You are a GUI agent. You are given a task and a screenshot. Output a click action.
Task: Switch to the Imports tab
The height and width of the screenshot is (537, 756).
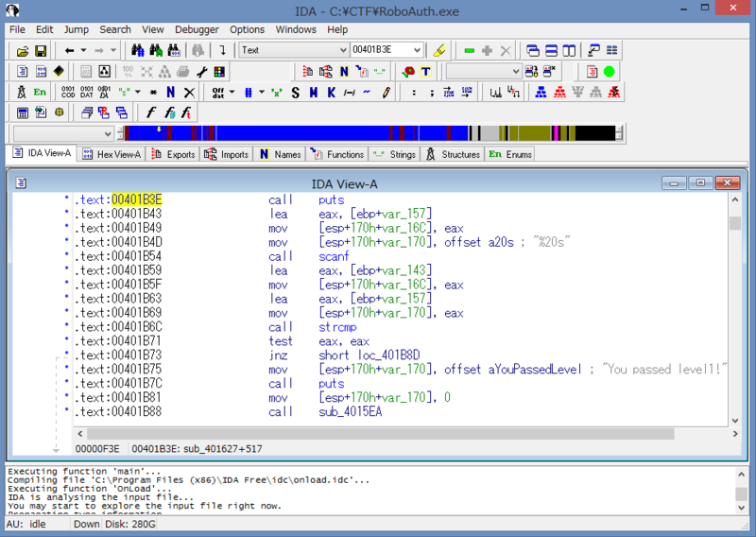pyautogui.click(x=227, y=154)
